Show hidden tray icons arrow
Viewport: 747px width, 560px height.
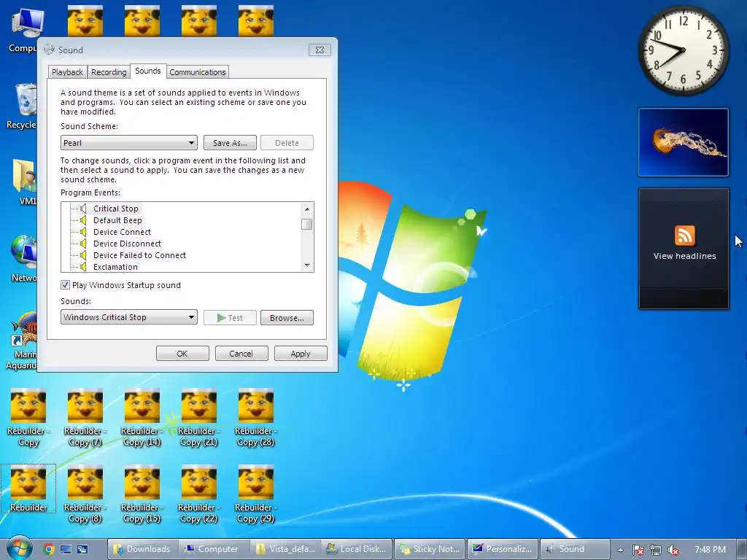point(620,550)
